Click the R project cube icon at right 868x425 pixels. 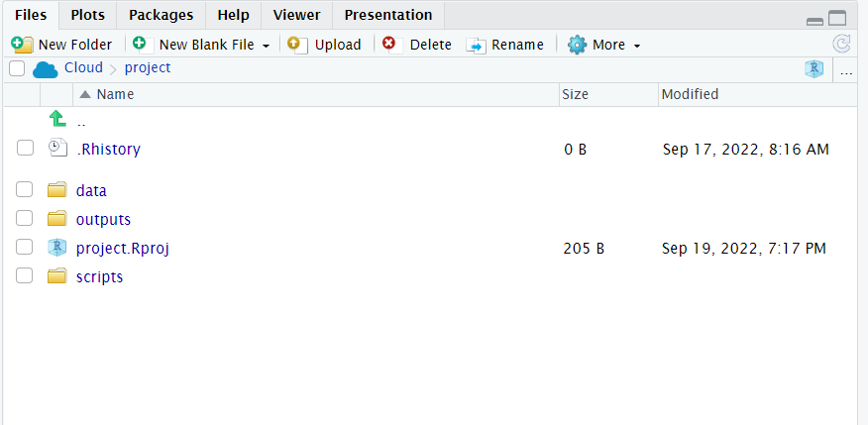pyautogui.click(x=814, y=69)
